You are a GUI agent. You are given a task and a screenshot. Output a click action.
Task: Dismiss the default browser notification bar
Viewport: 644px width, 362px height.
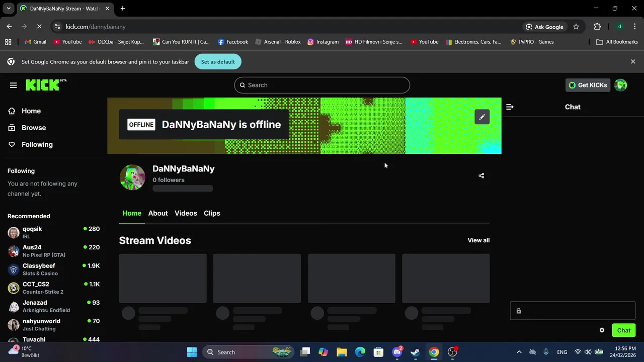click(x=633, y=61)
